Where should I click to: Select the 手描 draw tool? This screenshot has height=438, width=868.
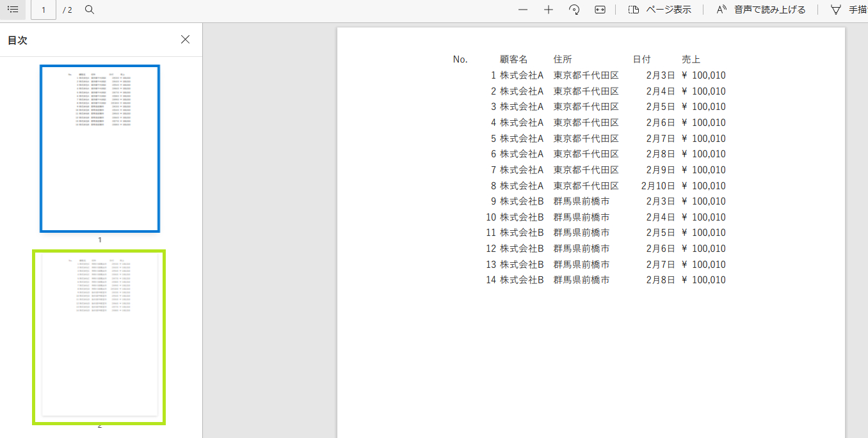click(x=848, y=10)
